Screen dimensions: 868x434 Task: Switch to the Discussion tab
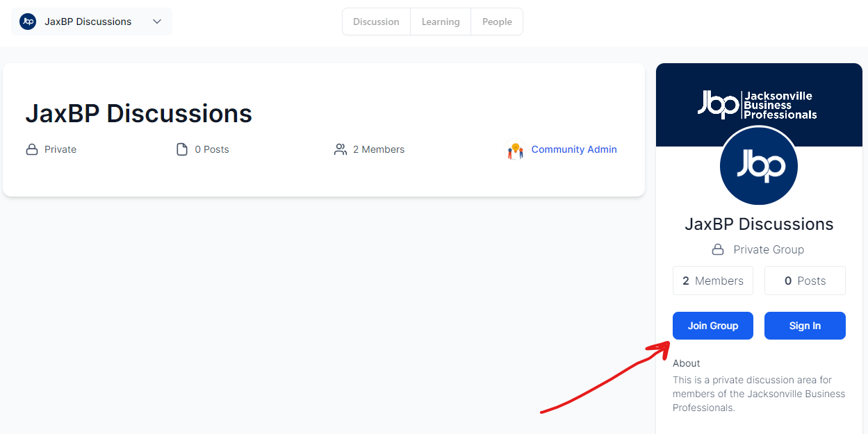[376, 22]
